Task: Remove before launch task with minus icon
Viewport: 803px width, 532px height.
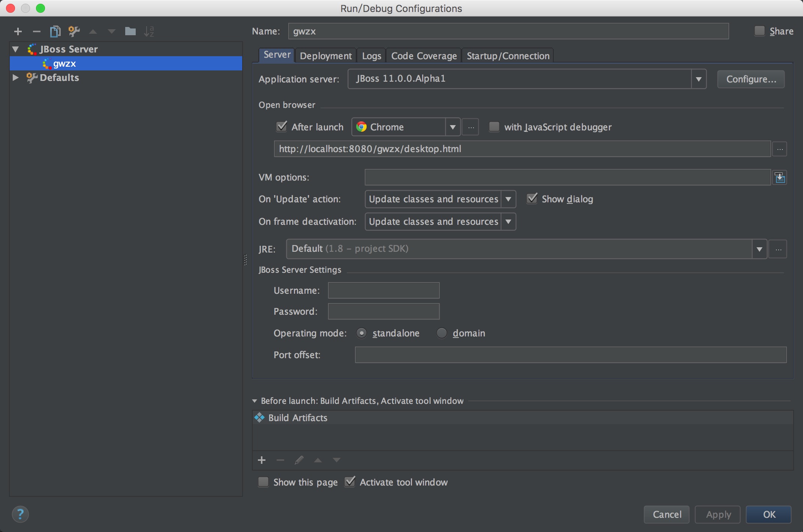Action: (280, 460)
